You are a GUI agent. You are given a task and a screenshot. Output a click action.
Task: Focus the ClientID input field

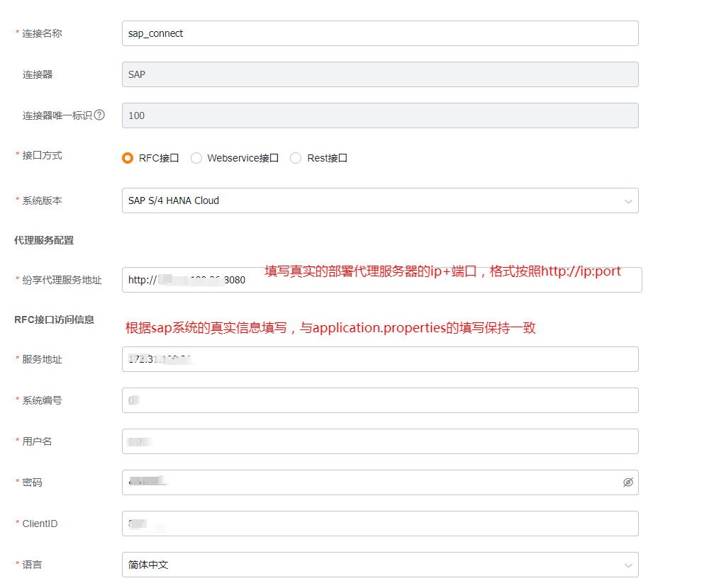pyautogui.click(x=380, y=524)
